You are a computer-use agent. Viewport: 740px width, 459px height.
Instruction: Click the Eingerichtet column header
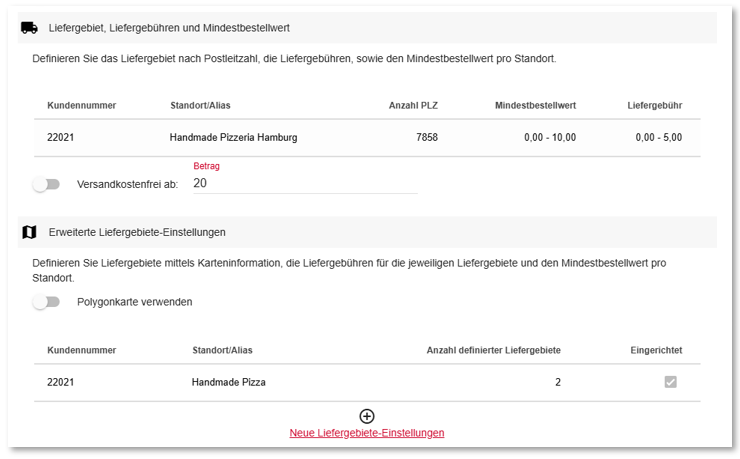[x=656, y=351]
